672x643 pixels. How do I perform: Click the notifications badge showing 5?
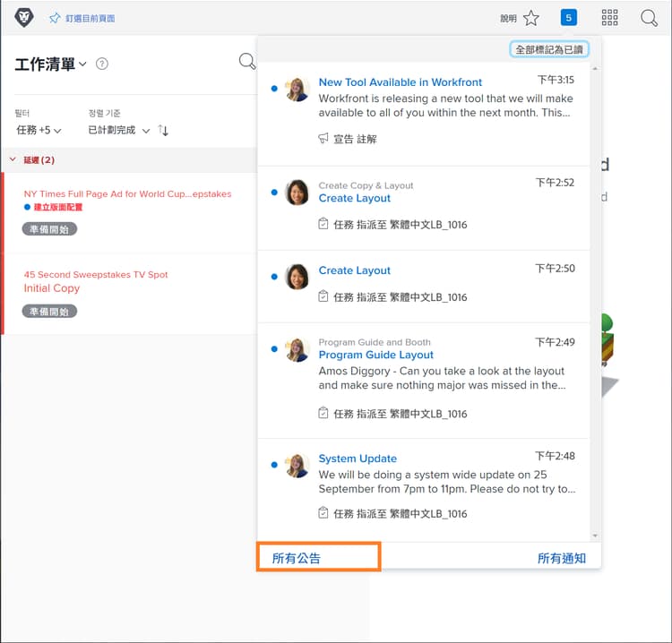tap(568, 18)
